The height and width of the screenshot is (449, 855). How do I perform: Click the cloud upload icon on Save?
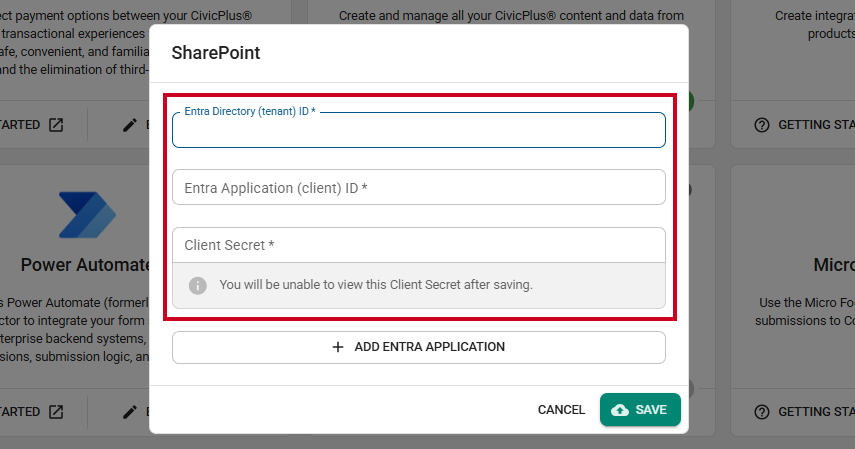coord(619,410)
